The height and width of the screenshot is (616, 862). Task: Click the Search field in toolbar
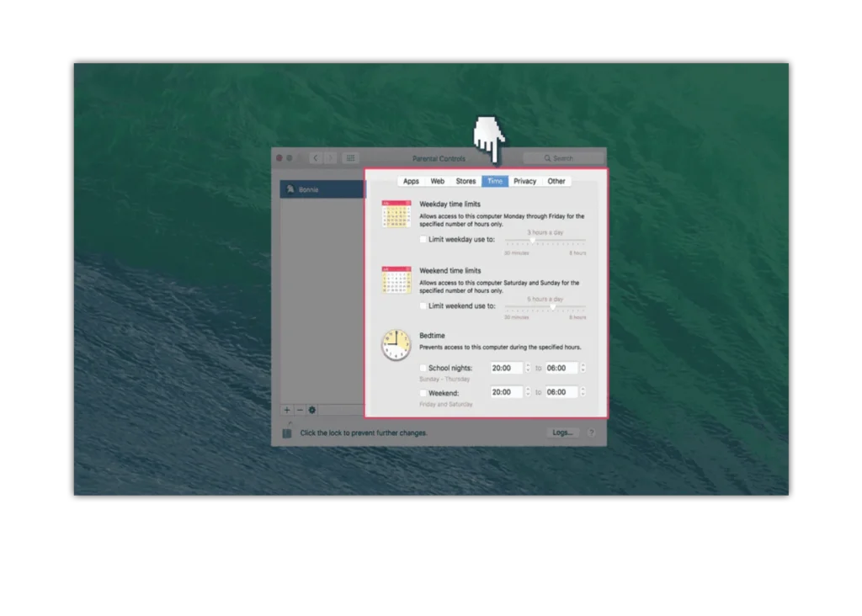(x=562, y=158)
